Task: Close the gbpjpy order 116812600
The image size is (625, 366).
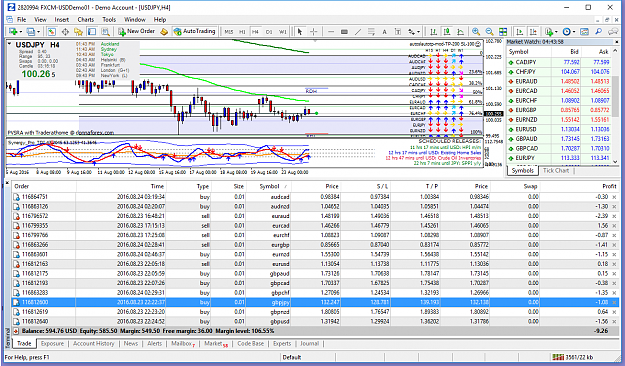Action: tap(614, 302)
